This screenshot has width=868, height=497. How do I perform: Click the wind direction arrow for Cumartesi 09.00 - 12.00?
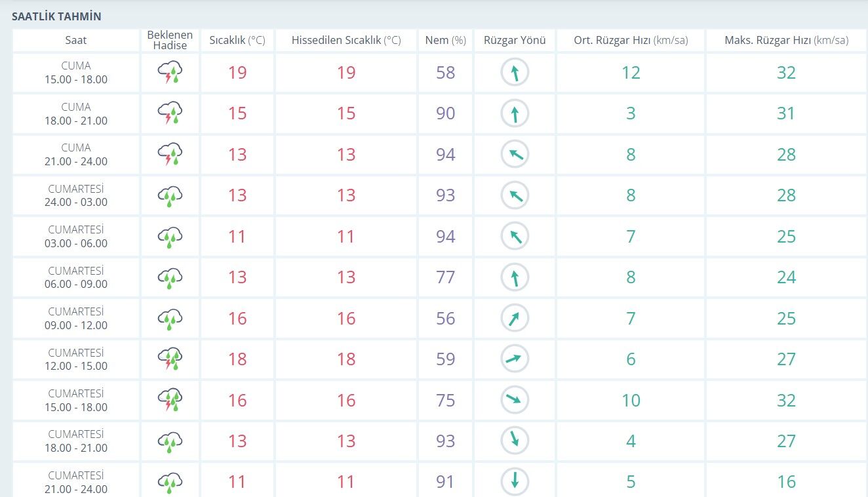pyautogui.click(x=515, y=318)
